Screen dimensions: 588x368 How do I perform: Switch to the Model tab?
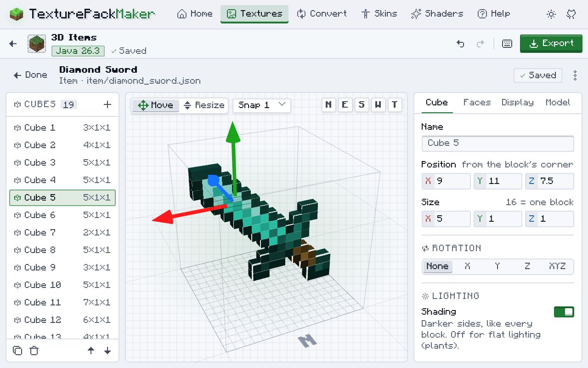558,103
